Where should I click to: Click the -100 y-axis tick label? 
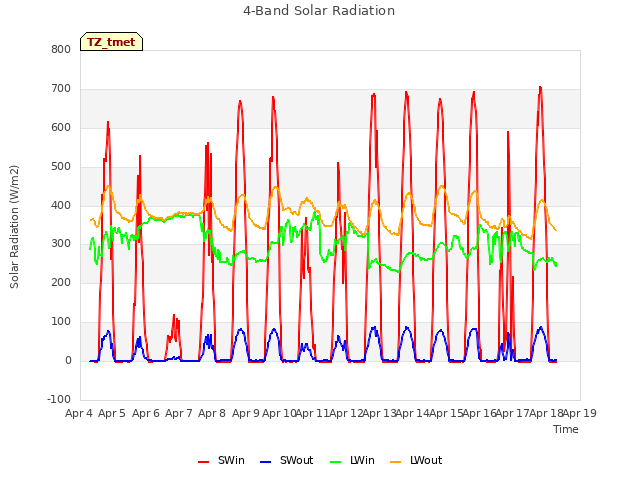point(59,399)
